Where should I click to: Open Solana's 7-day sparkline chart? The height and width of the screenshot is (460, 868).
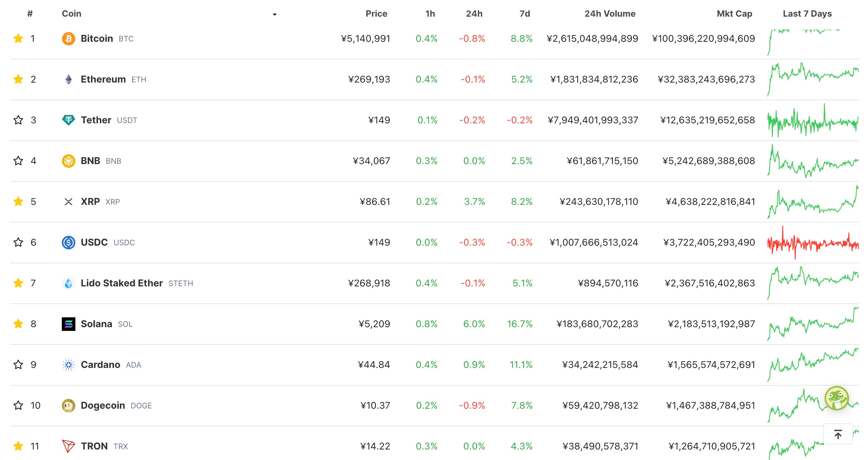pyautogui.click(x=813, y=324)
